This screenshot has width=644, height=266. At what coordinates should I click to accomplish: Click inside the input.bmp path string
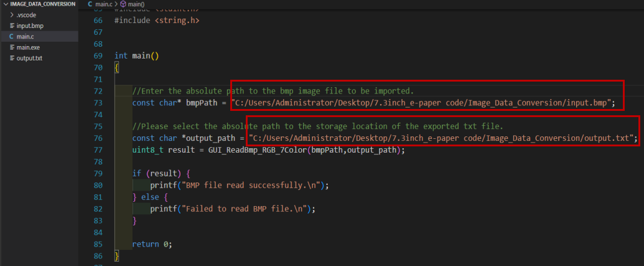[x=423, y=103]
